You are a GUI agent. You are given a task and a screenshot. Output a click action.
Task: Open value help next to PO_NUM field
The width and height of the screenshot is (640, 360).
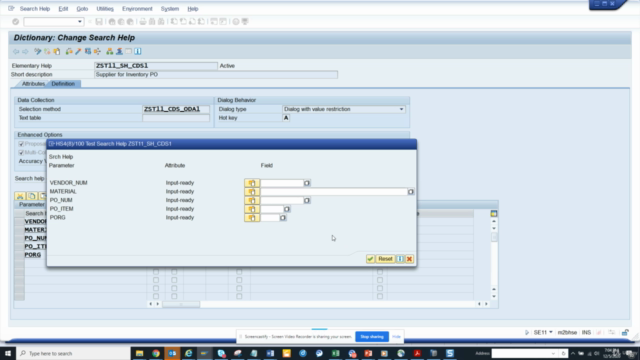(x=307, y=200)
